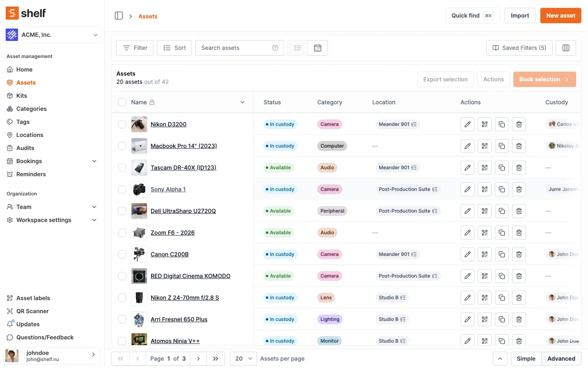Switch to calendar view of assets
Viewport: 588px width, 368px height.
(318, 48)
